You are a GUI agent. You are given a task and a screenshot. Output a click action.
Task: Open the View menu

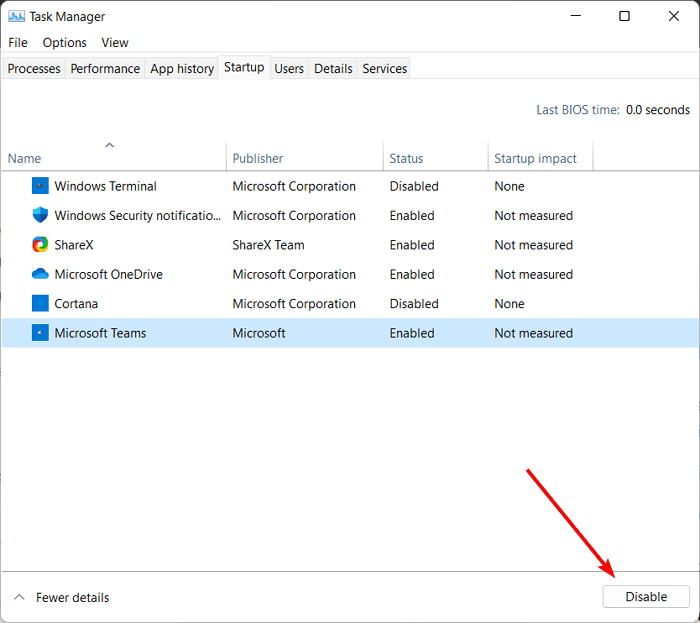[115, 43]
